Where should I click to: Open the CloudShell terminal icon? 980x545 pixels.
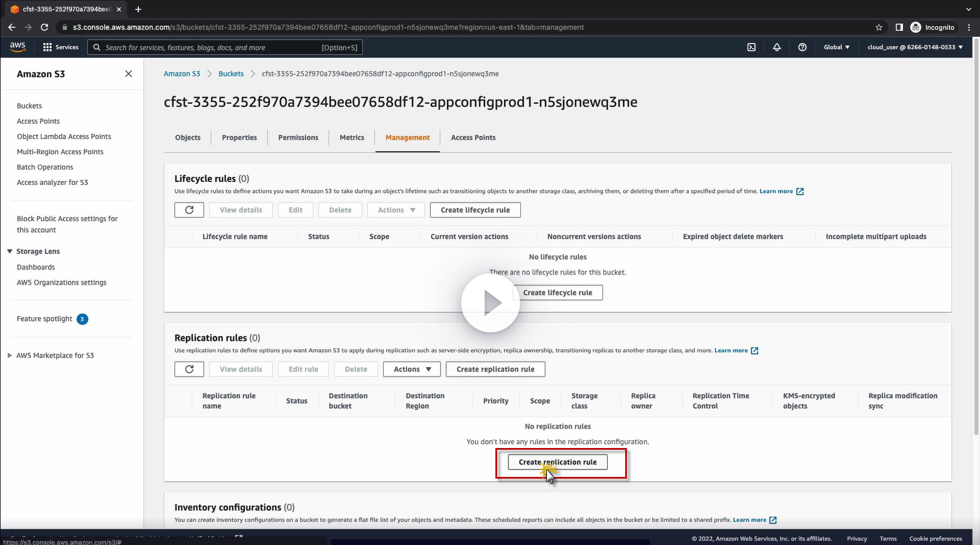point(751,47)
